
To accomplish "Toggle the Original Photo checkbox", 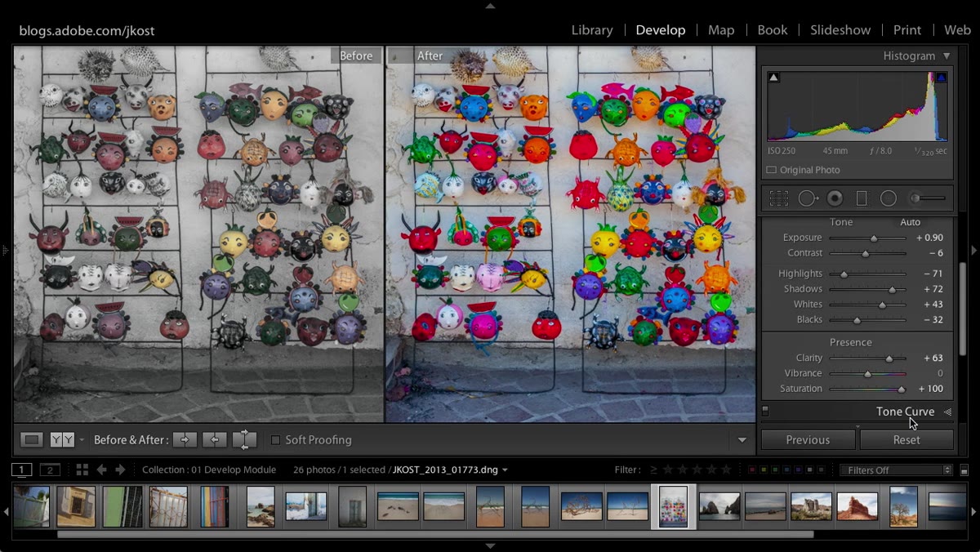I will pyautogui.click(x=772, y=170).
